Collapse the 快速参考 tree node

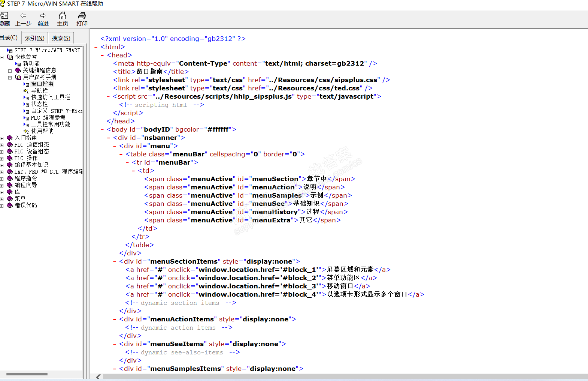pyautogui.click(x=2, y=57)
